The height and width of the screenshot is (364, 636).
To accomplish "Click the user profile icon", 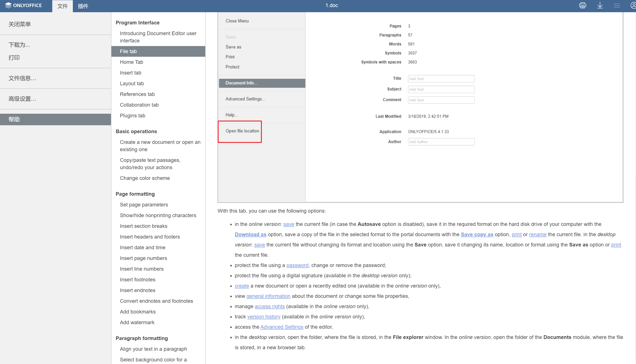I will 633,6.
